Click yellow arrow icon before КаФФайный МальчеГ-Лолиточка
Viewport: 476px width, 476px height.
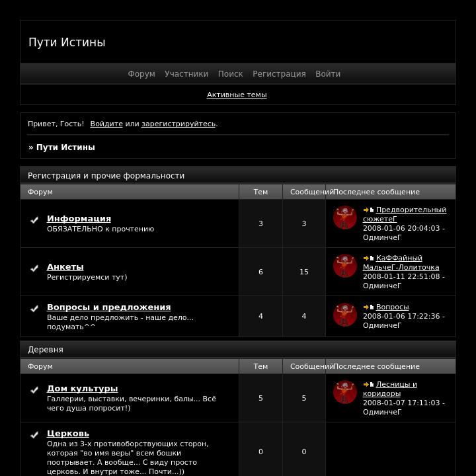(x=366, y=258)
